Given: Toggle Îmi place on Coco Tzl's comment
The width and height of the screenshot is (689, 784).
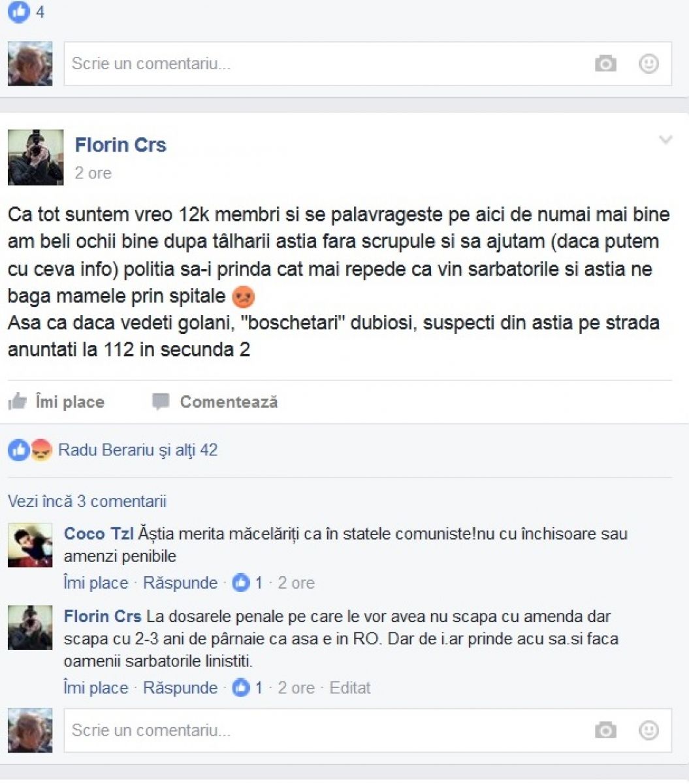Looking at the screenshot, I should tap(96, 583).
